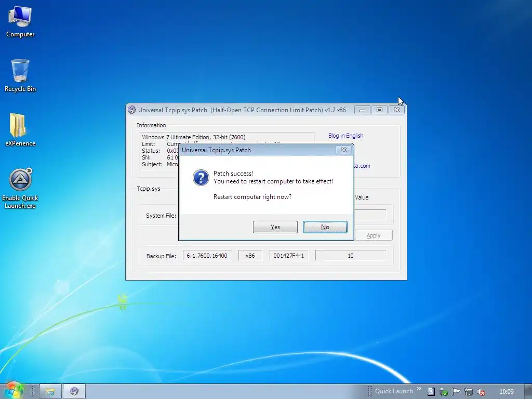Select the Backup File x86 architecture field
532x399 pixels.
click(250, 256)
